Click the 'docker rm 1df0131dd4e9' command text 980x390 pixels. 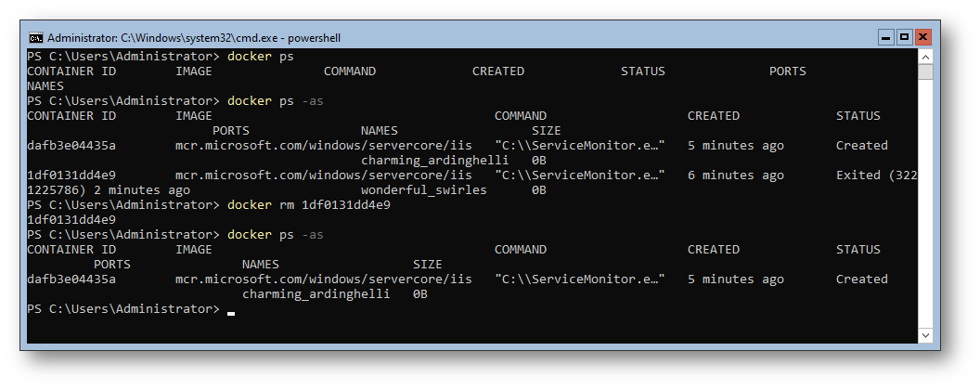click(x=309, y=205)
